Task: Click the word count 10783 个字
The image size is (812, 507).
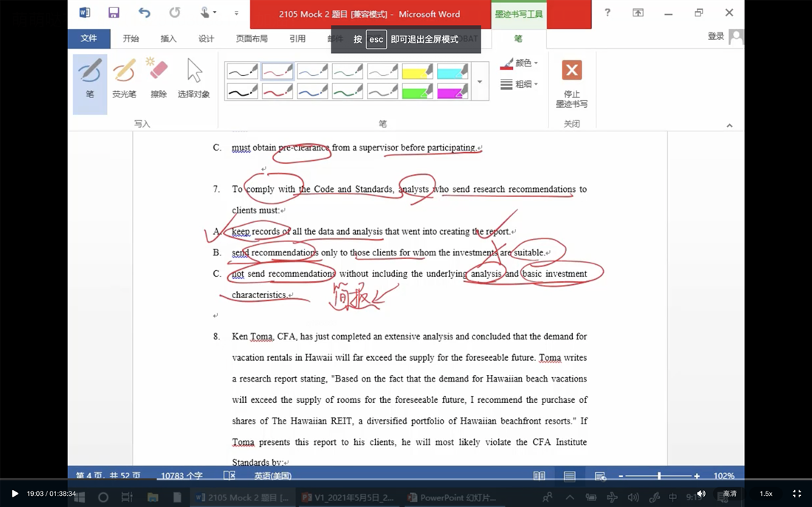Action: point(182,475)
